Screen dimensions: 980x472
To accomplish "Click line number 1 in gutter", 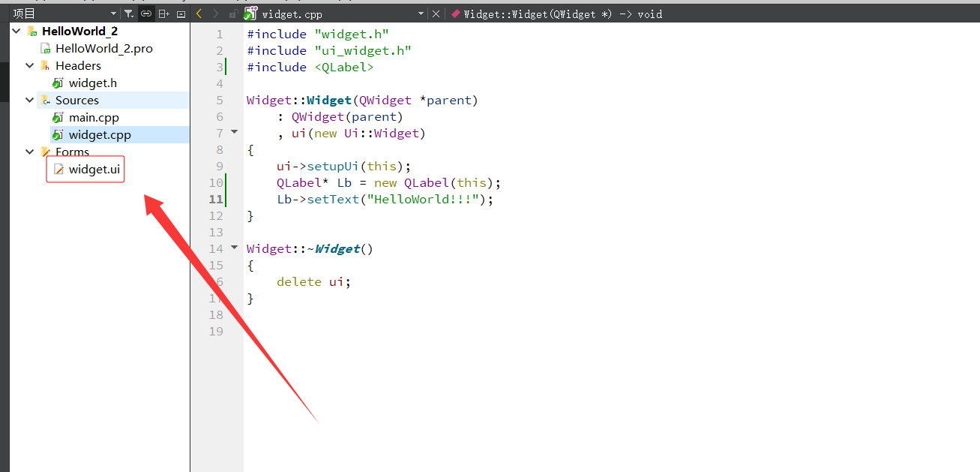I will 220,35.
